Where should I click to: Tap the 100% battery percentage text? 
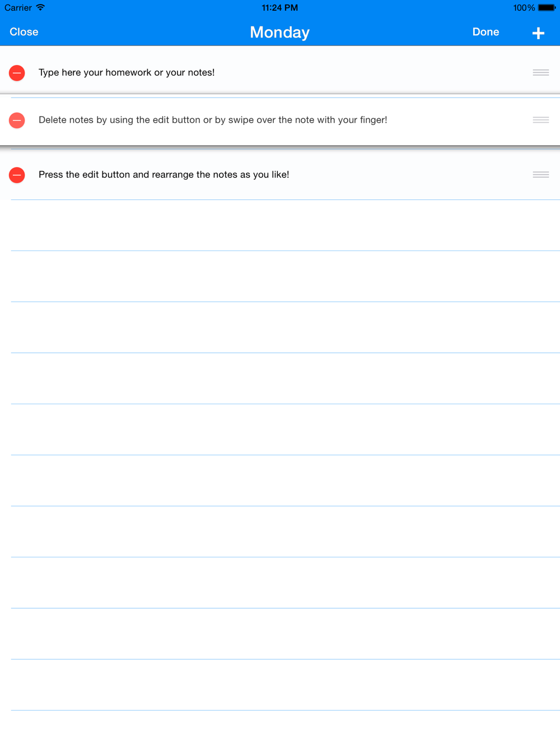point(524,8)
